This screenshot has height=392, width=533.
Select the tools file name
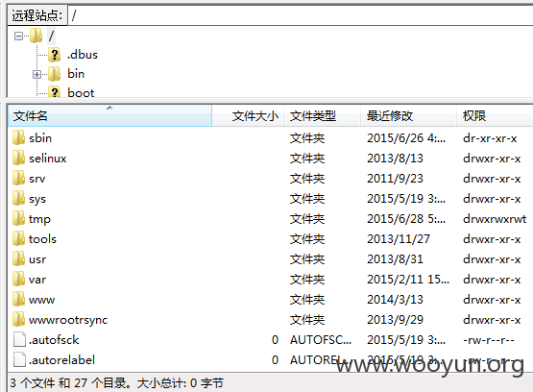pos(42,238)
